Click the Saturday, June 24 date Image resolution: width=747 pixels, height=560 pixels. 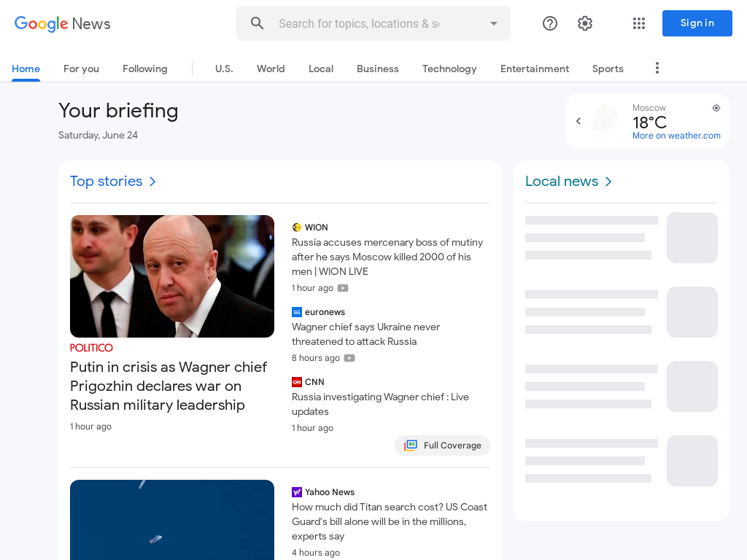point(98,135)
